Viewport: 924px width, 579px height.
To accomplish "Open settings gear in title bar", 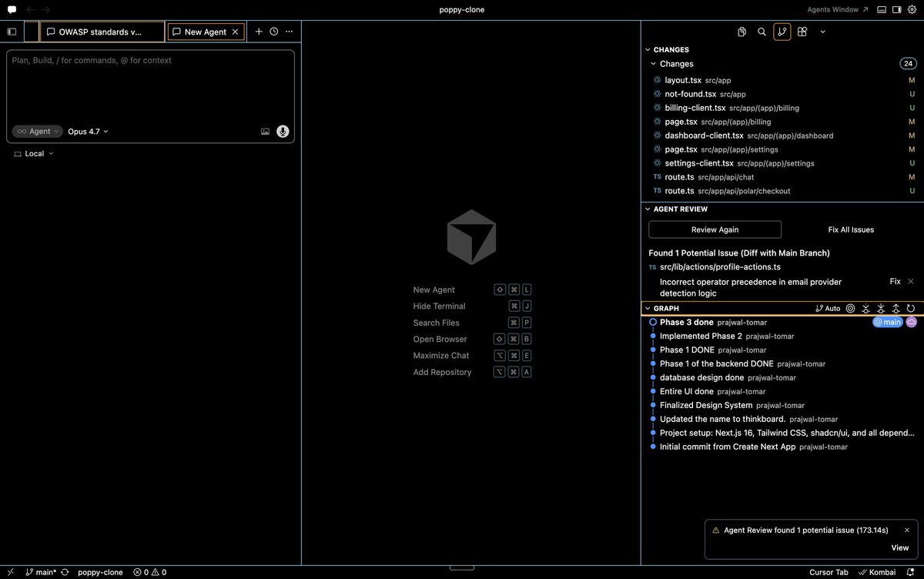I will point(912,10).
